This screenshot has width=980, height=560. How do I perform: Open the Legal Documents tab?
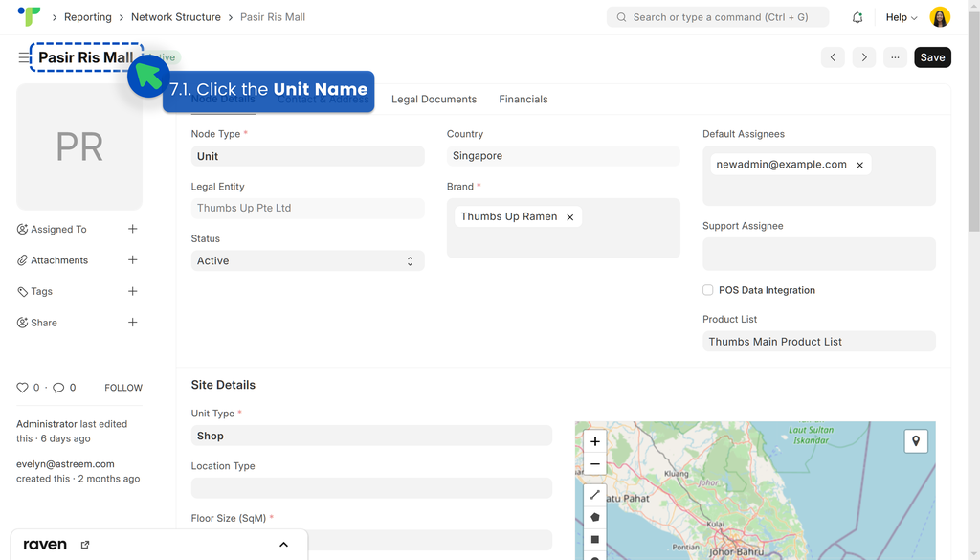434,99
